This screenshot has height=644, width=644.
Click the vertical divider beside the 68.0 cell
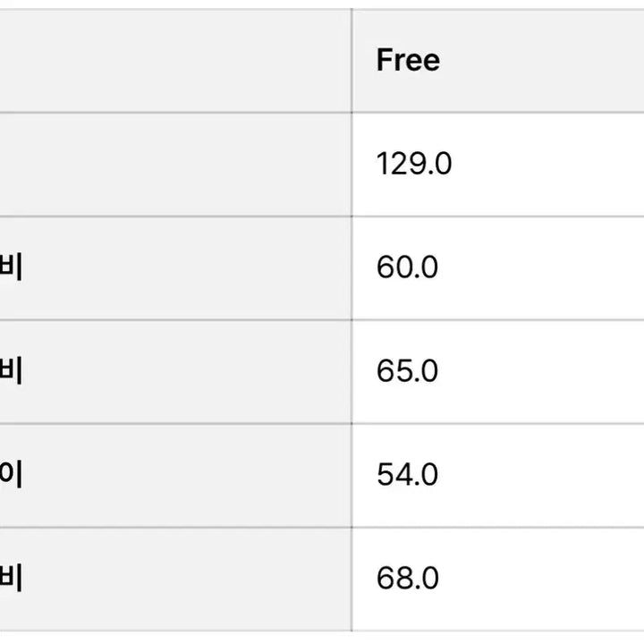click(352, 579)
